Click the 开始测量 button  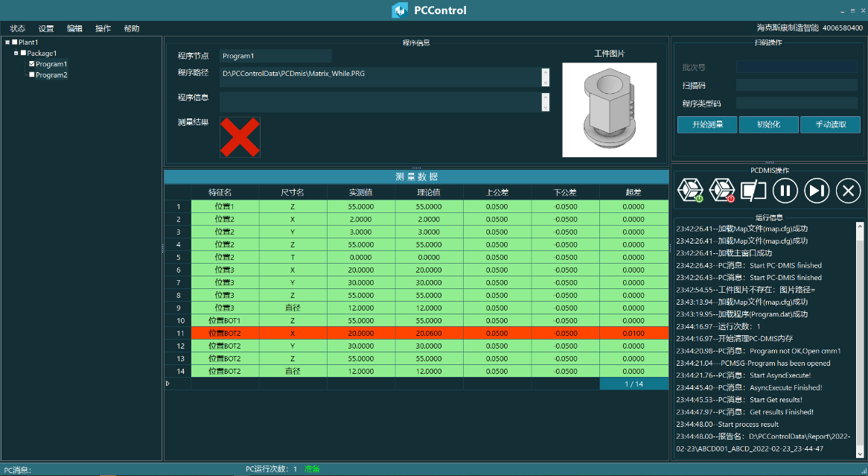click(707, 124)
